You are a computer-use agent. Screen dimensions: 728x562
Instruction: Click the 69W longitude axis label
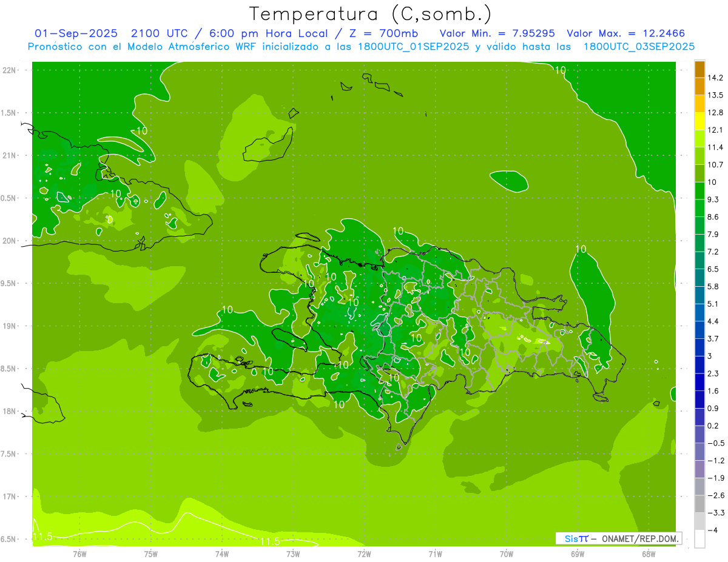[x=578, y=554]
